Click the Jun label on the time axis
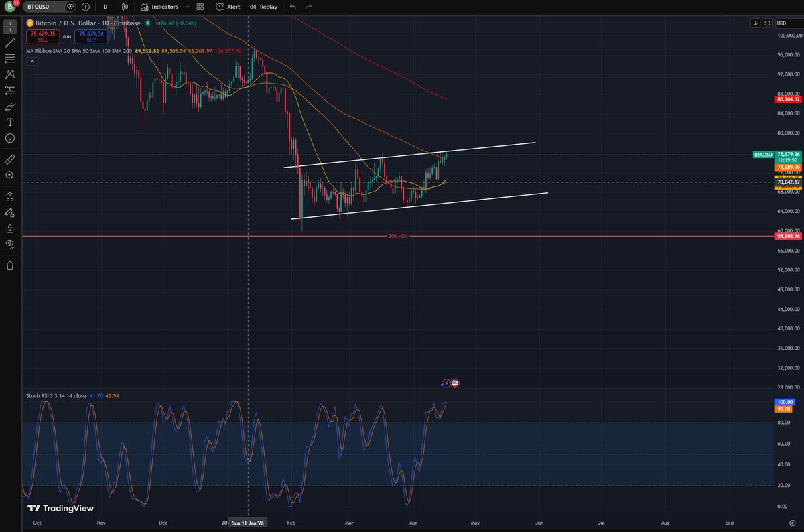 (x=539, y=522)
